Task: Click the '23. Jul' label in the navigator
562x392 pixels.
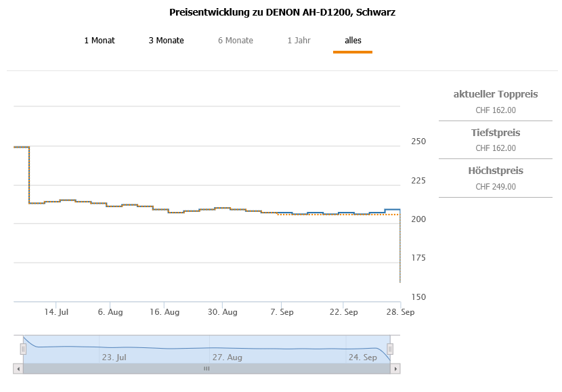Action: click(x=114, y=357)
